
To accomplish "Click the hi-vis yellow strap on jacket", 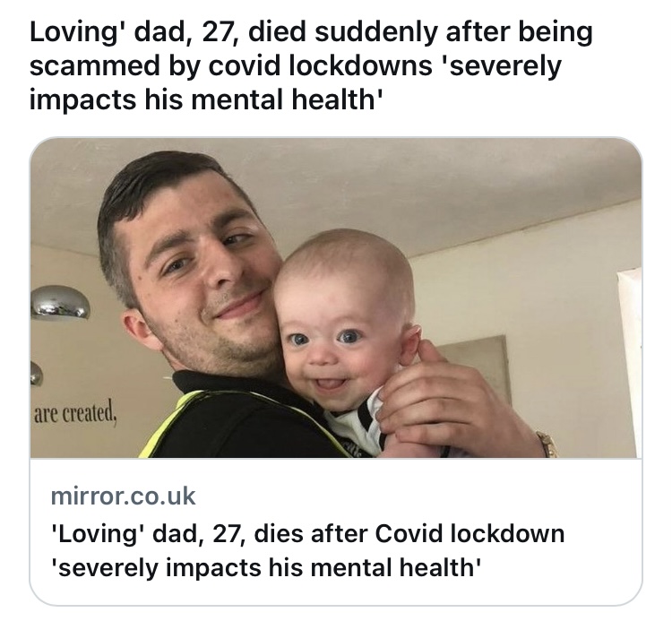I will click(x=171, y=424).
